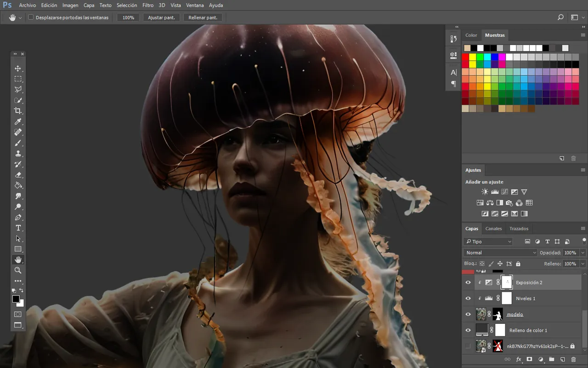Open the Muestras panel menu
The image size is (588, 368).
point(583,35)
